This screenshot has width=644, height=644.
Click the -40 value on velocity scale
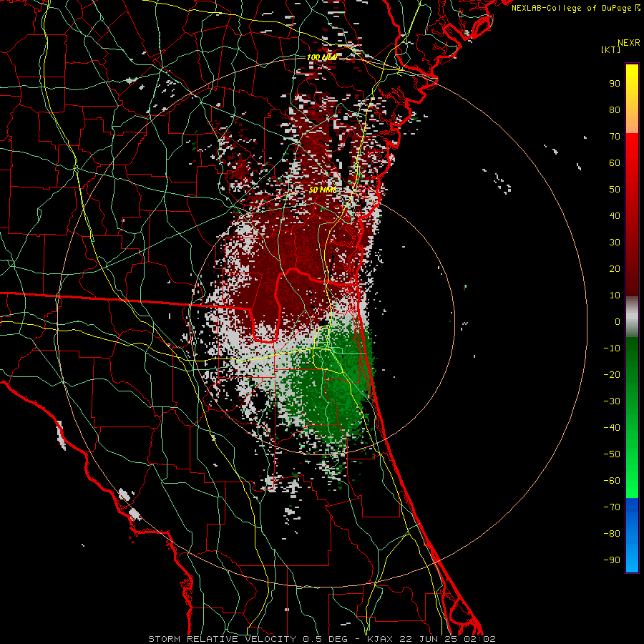612,428
